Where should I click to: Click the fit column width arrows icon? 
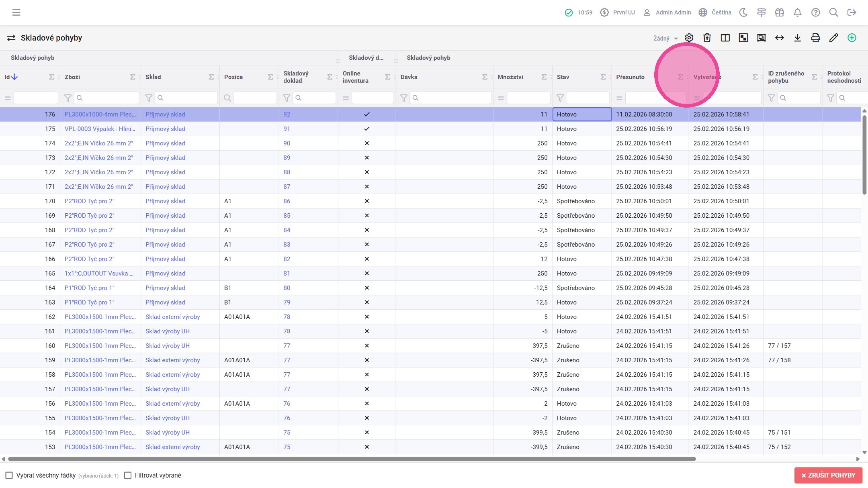[x=780, y=38]
